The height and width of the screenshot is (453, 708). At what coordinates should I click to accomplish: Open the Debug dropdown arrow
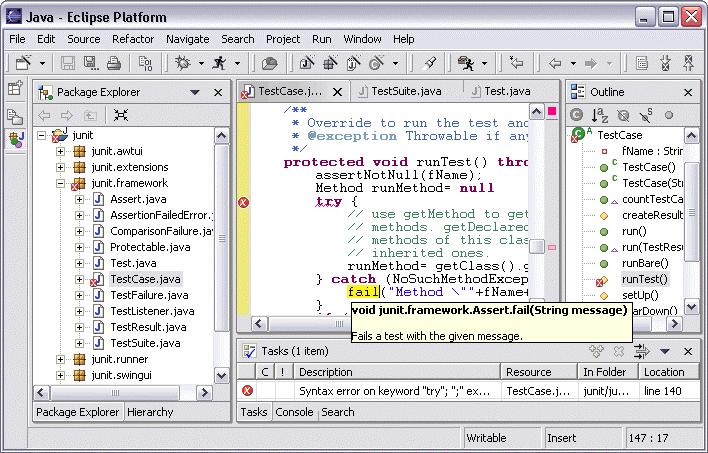click(201, 63)
